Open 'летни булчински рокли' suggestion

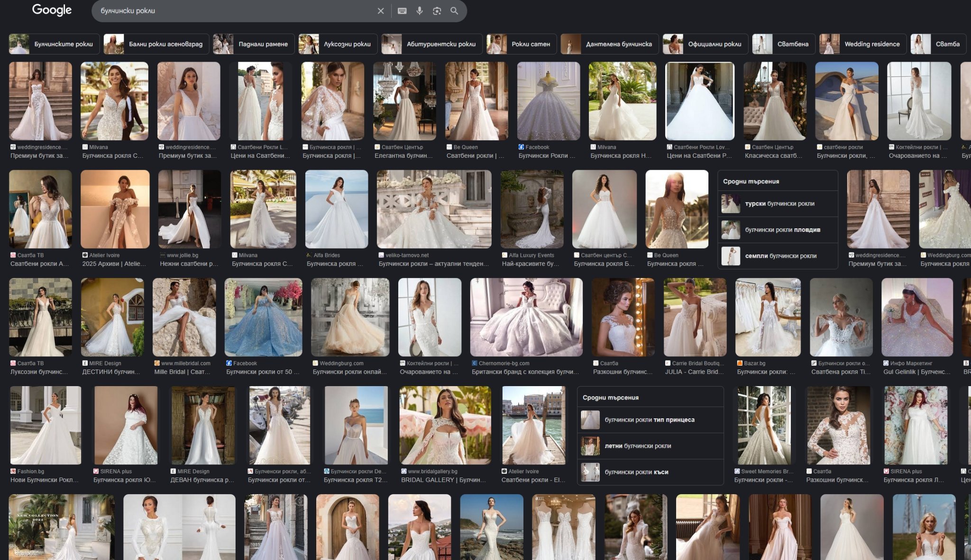(x=638, y=446)
